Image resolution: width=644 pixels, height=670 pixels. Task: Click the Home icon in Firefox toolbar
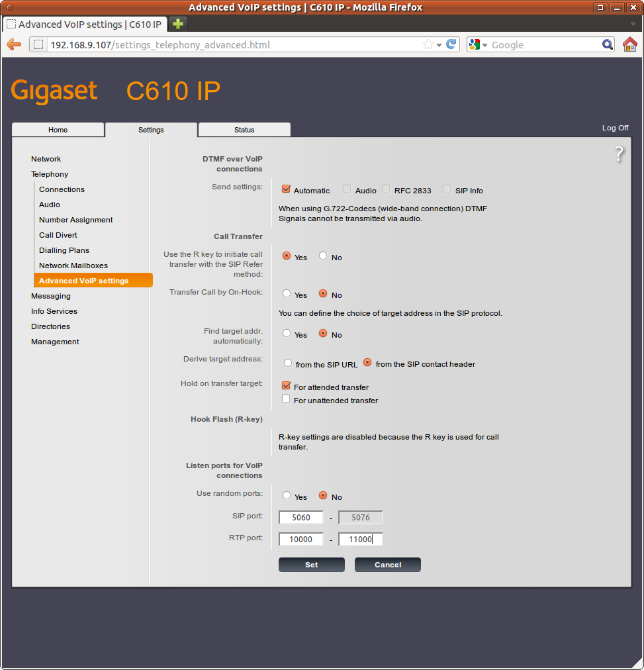coord(629,44)
